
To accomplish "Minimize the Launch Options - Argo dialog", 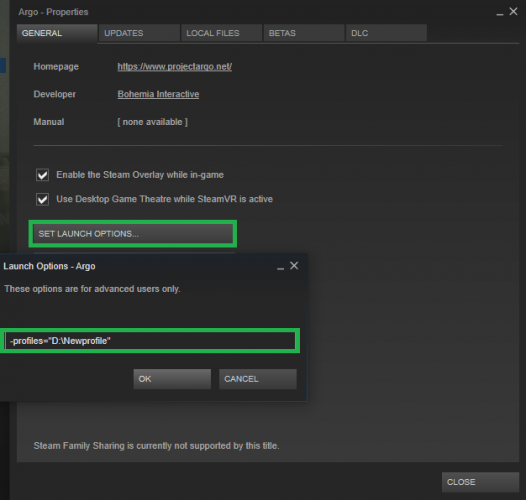I will point(280,267).
